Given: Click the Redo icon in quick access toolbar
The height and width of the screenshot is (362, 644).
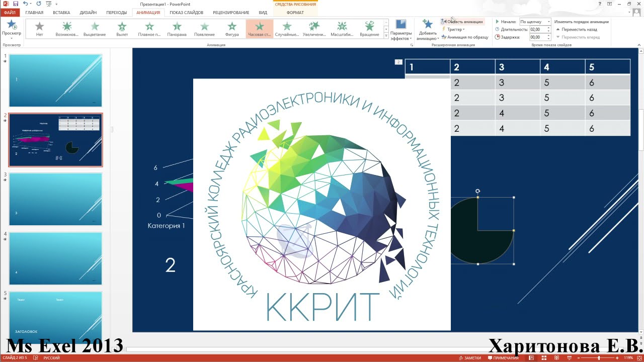Looking at the screenshot, I should pyautogui.click(x=39, y=4).
